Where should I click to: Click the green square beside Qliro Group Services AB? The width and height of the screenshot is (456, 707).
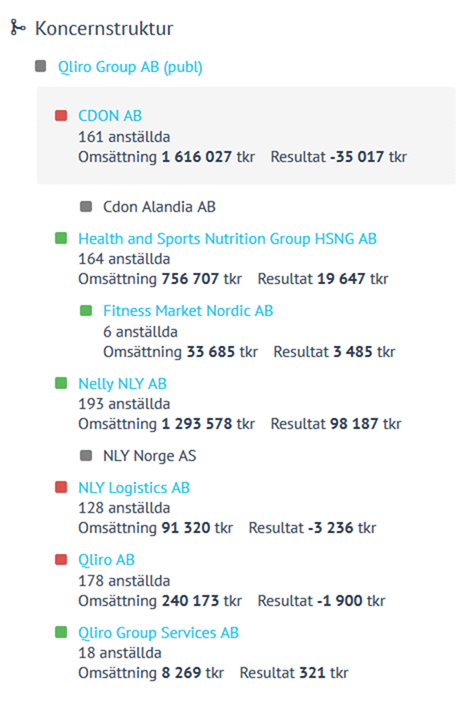pyautogui.click(x=61, y=632)
